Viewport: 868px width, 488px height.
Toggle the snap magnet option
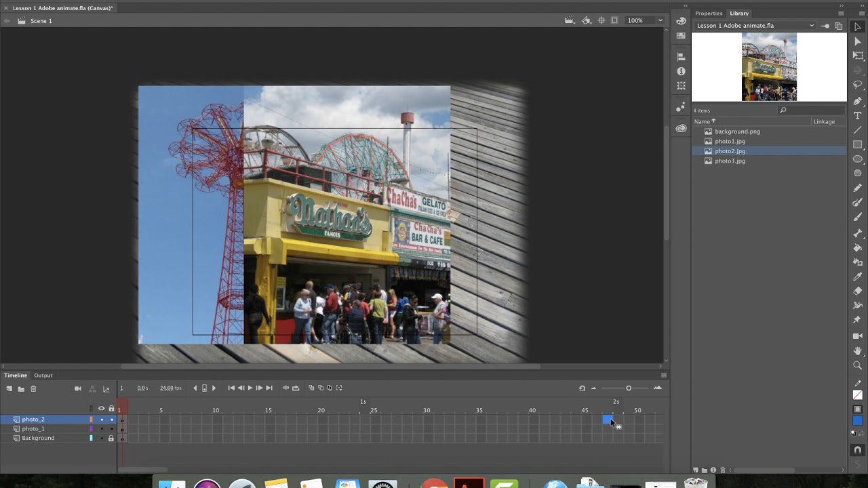(858, 449)
